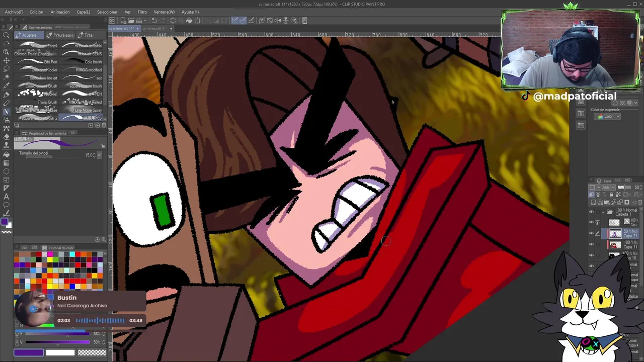Screen dimensions: 644x362
Task: Toggle visibility of Carpeta 1 folder
Action: [x=591, y=212]
